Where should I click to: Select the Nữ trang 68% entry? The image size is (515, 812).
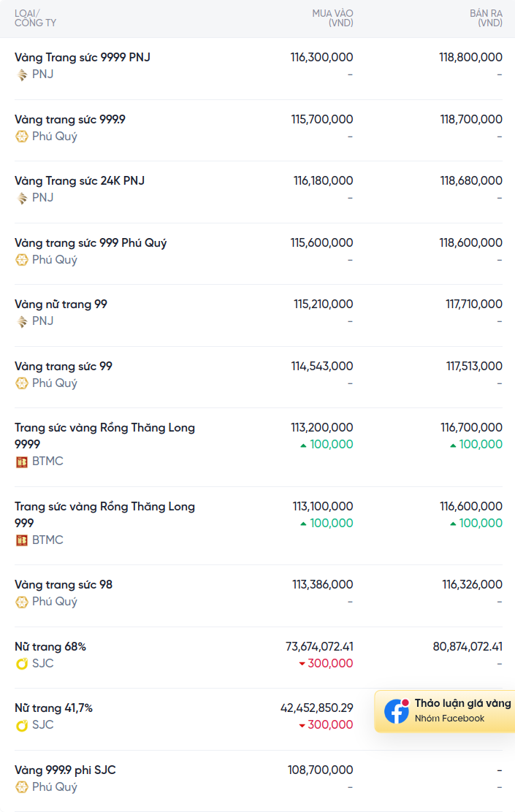(50, 646)
